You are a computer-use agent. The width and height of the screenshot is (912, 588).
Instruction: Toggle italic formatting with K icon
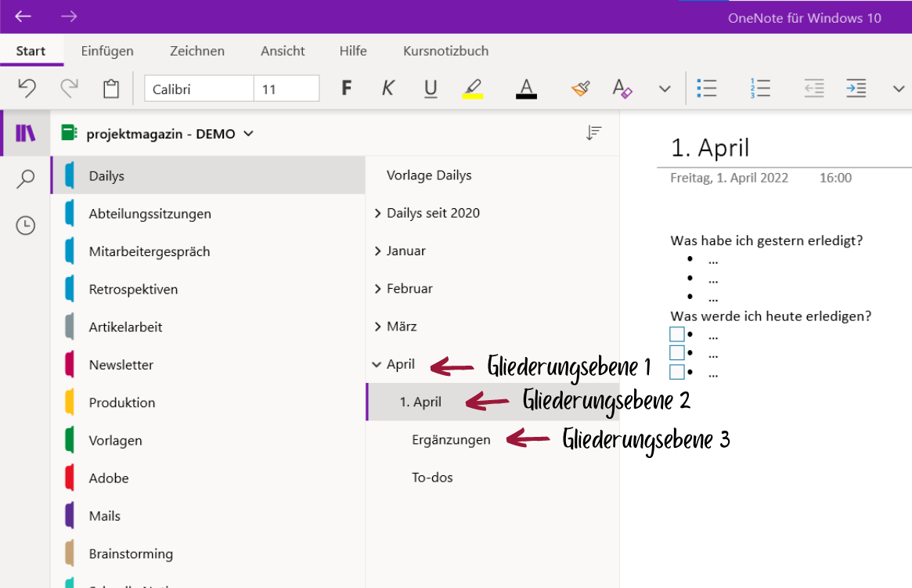pyautogui.click(x=388, y=88)
